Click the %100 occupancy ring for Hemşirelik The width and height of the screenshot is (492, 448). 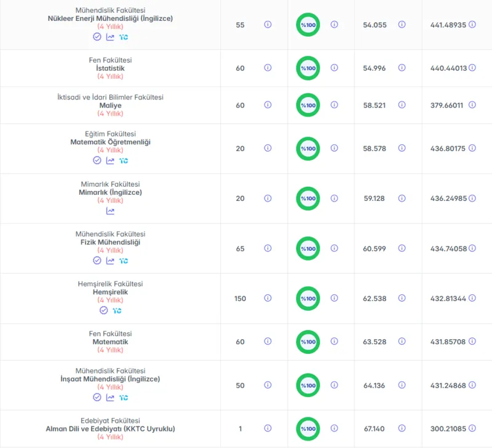pyautogui.click(x=308, y=299)
